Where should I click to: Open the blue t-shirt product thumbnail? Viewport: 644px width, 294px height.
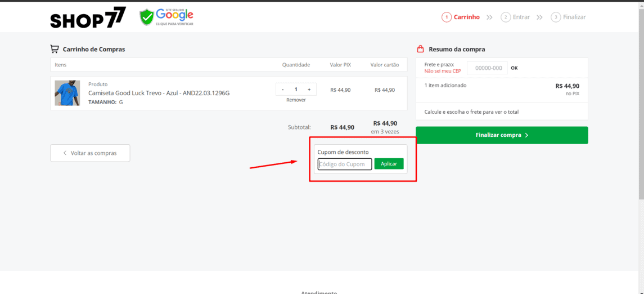[67, 93]
